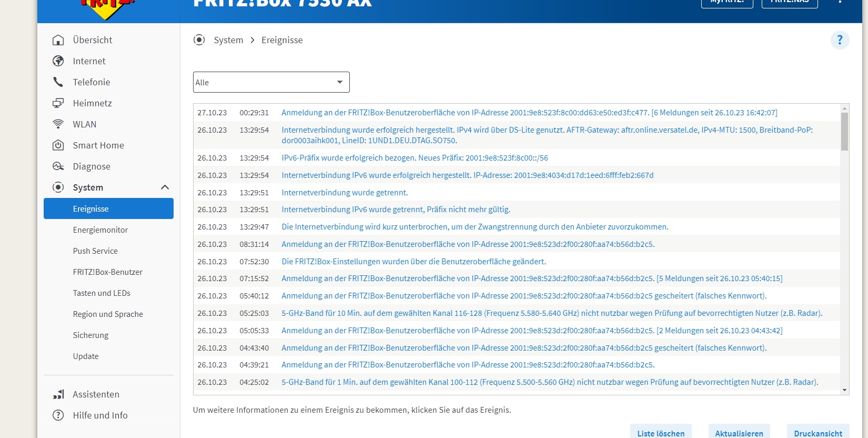Open Sicherung submenu item

tap(90, 335)
